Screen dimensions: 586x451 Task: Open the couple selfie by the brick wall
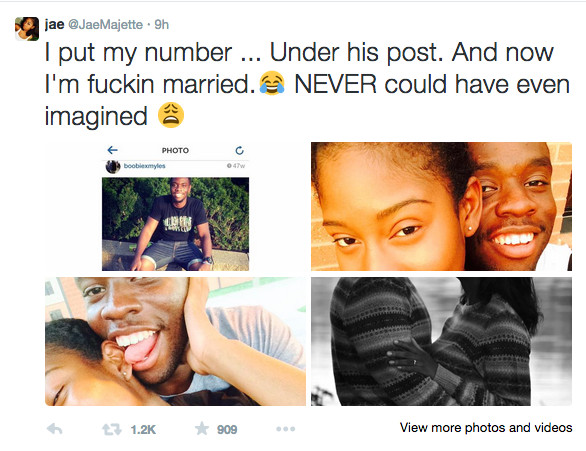point(441,206)
